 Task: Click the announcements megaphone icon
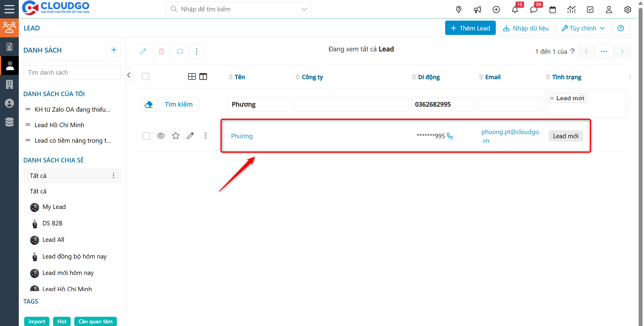pyautogui.click(x=477, y=9)
